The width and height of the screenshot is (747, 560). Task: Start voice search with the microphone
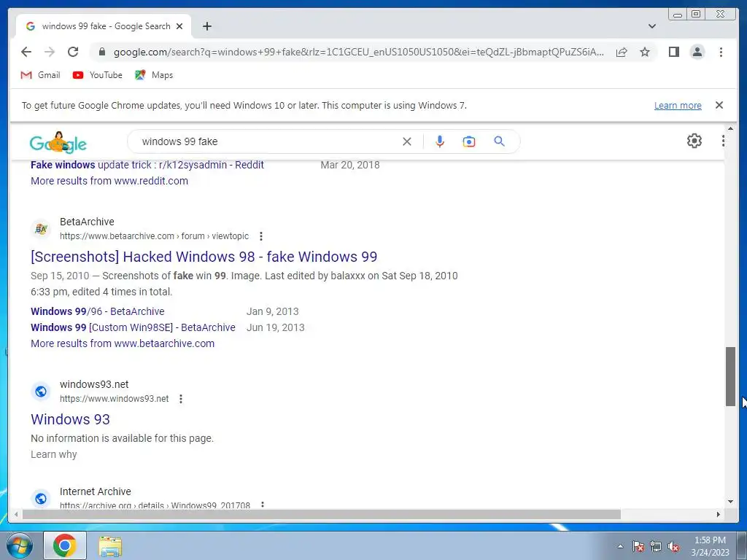(440, 141)
